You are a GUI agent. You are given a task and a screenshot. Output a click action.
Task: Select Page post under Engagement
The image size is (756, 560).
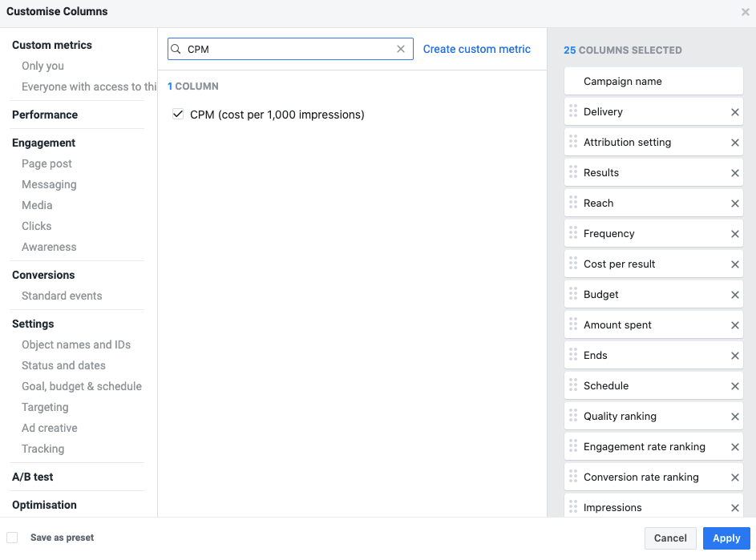46,163
